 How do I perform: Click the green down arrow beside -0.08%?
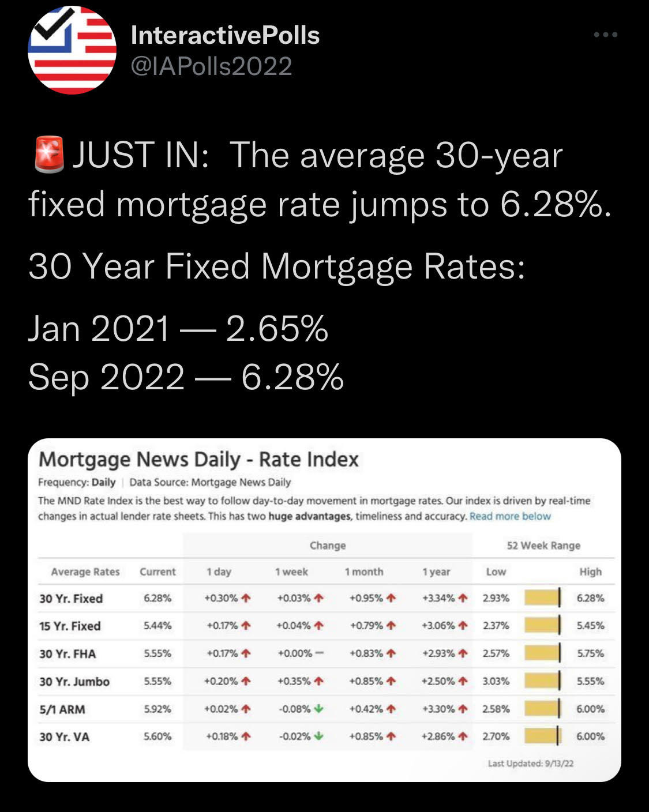(x=318, y=709)
